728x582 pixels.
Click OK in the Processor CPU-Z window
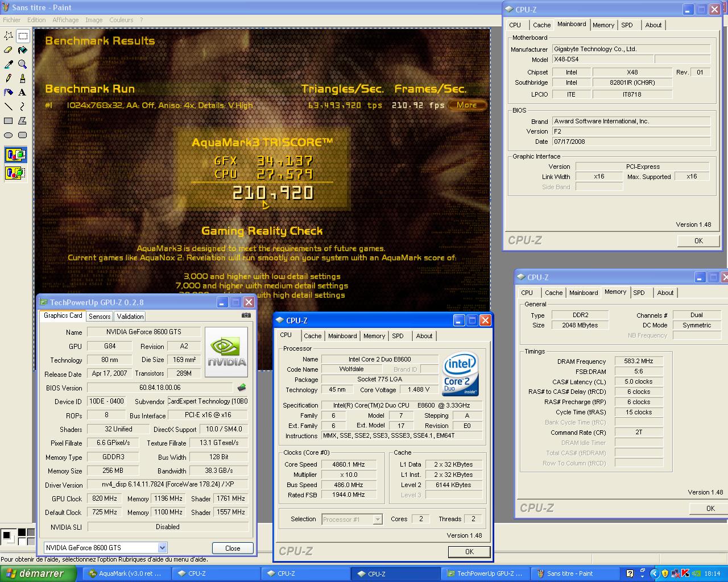tap(469, 551)
